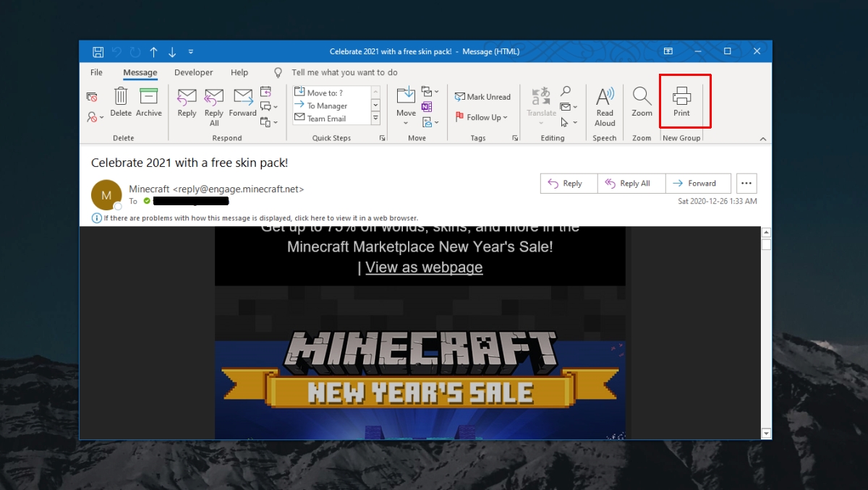Expand the Quick Steps gallery
This screenshot has width=868, height=490.
click(x=375, y=119)
